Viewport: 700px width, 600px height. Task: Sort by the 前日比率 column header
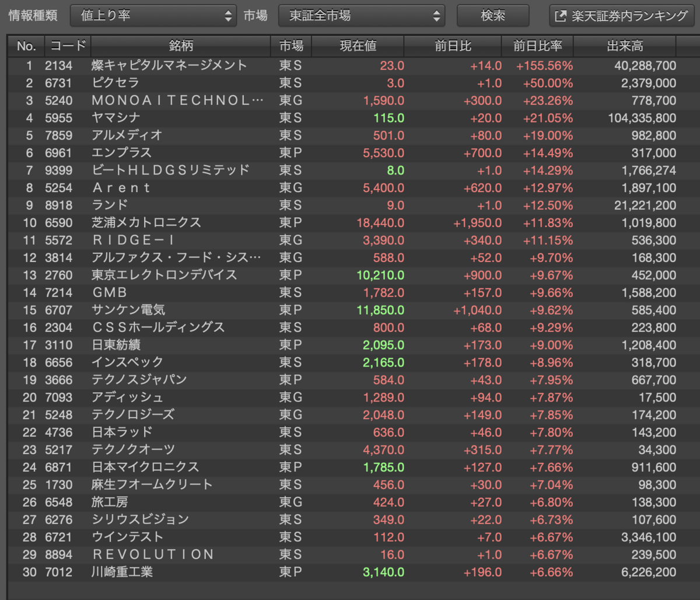click(x=537, y=46)
